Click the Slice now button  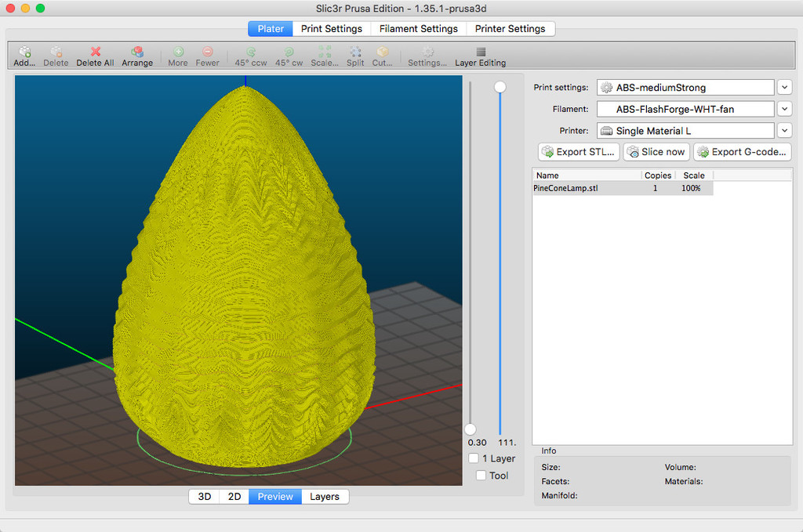[x=656, y=152]
